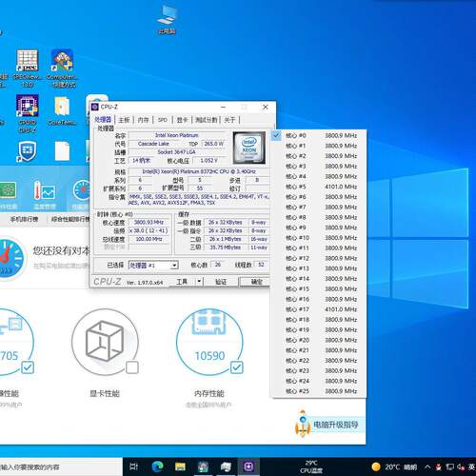Select the green chip hardware icon
This screenshot has width=476, height=476.
8,190
